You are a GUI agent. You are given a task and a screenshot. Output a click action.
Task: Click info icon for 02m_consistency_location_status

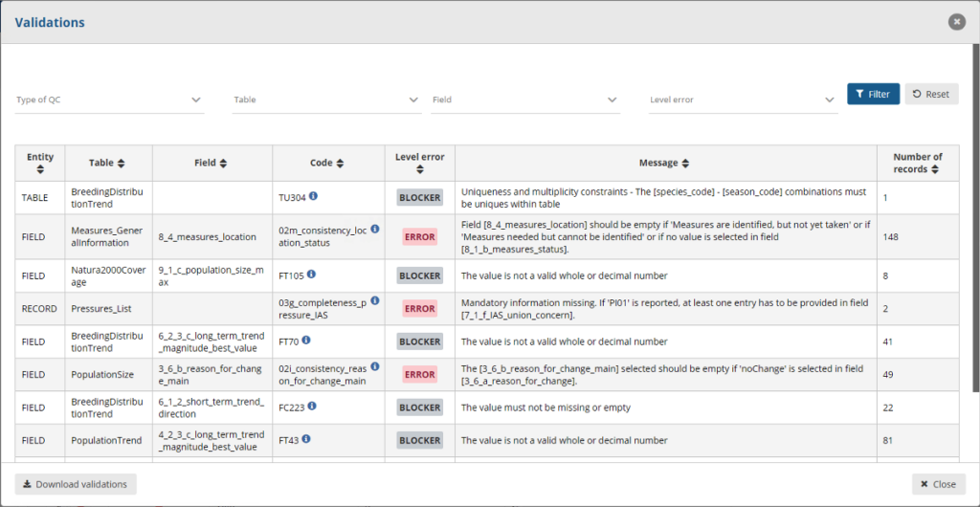[375, 230]
